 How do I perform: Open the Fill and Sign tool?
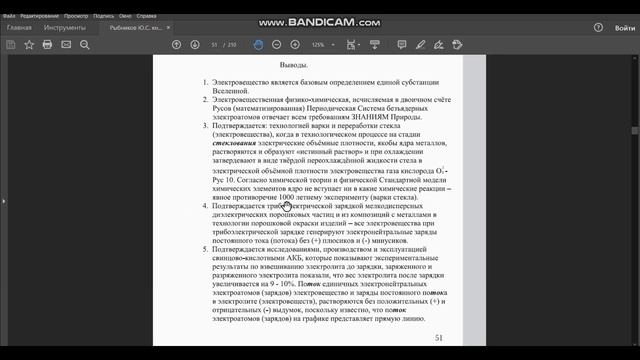[x=439, y=45]
